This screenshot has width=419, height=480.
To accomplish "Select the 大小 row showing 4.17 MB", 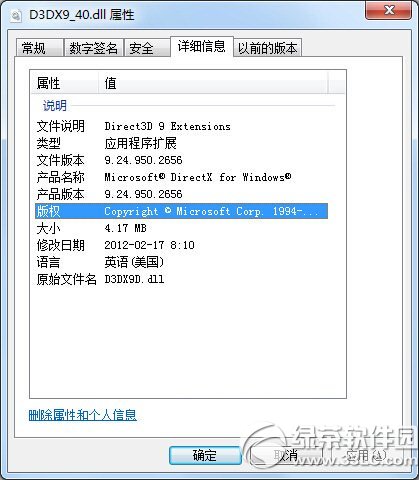I will pos(181,228).
